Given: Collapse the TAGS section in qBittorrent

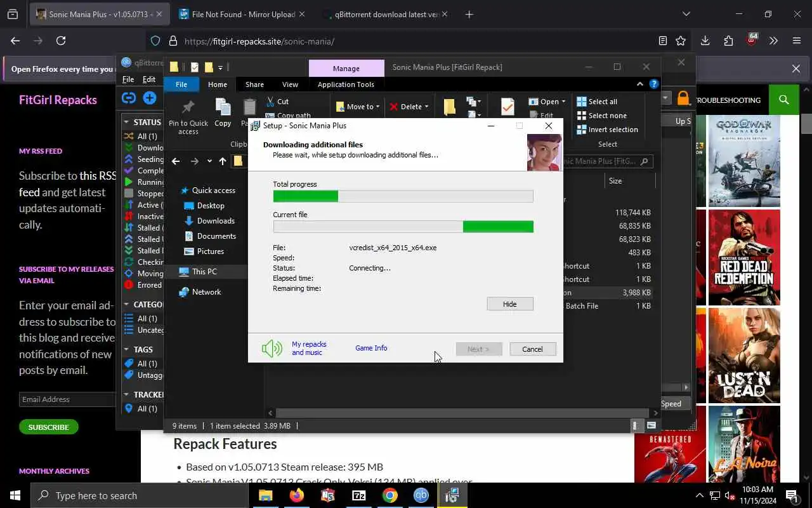Looking at the screenshot, I should [x=127, y=349].
